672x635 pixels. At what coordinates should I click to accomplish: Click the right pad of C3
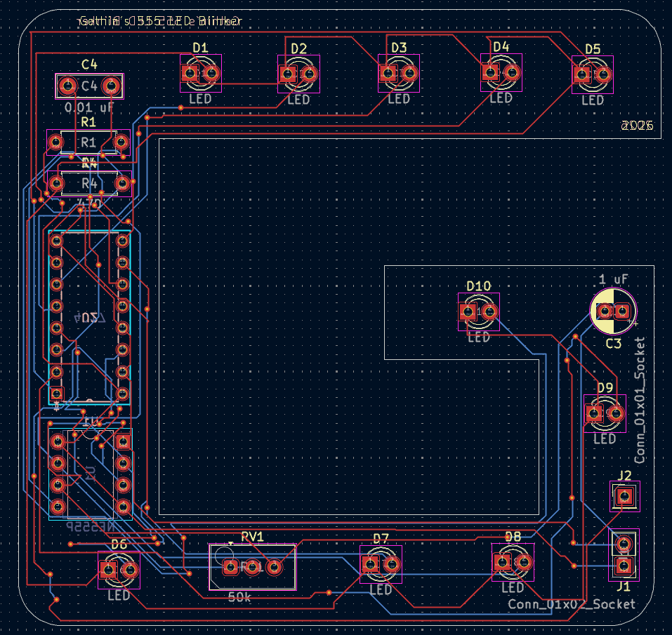(622, 312)
